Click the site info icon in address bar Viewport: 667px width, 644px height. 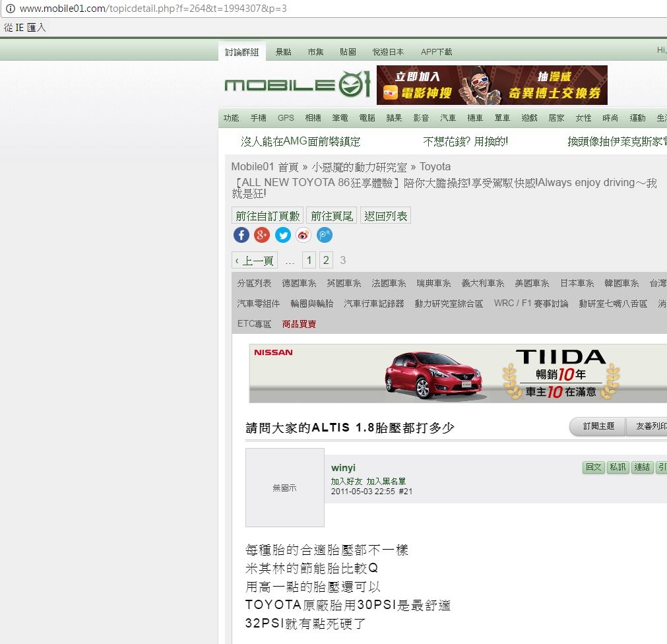tap(10, 9)
